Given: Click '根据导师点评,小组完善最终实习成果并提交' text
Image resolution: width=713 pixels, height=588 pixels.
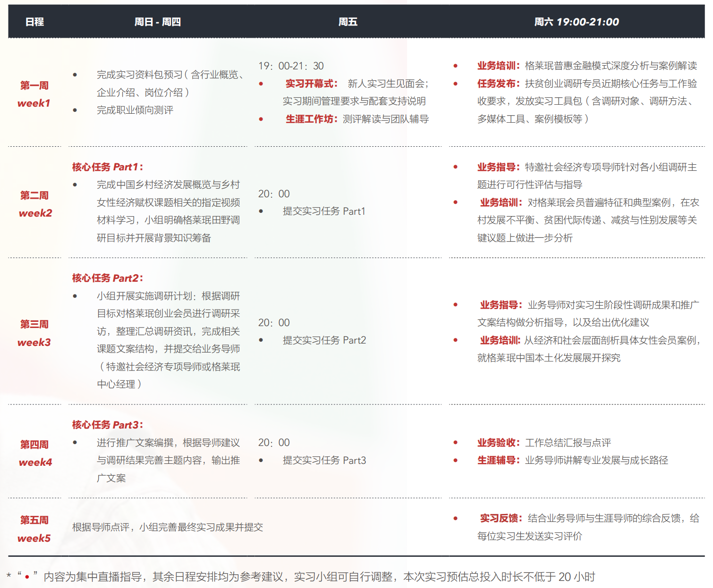Looking at the screenshot, I should coord(168,527).
